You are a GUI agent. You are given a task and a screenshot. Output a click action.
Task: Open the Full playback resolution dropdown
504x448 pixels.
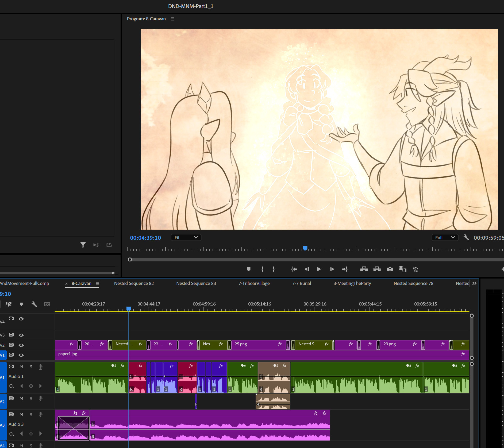(445, 237)
